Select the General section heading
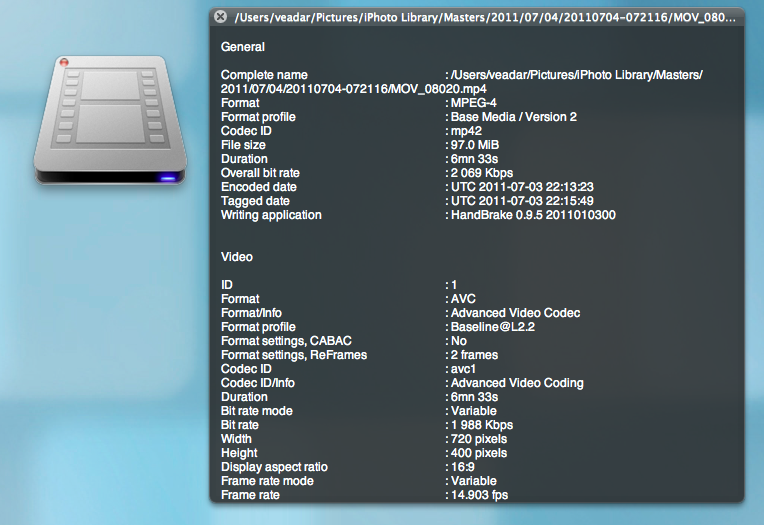This screenshot has height=525, width=764. tap(243, 47)
